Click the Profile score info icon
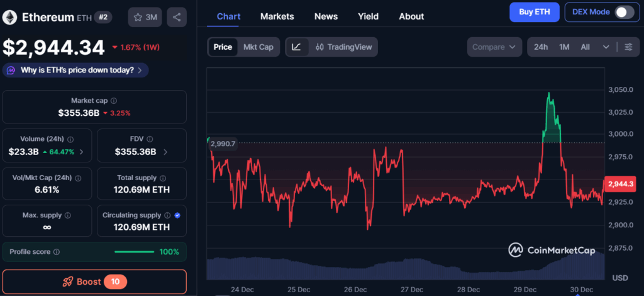 [x=57, y=252]
